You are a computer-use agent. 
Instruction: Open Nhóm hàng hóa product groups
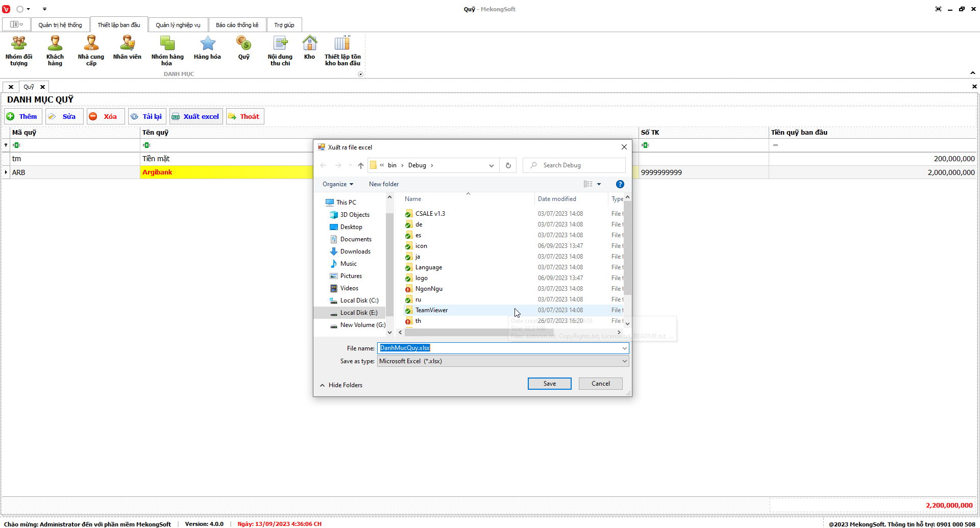(167, 51)
